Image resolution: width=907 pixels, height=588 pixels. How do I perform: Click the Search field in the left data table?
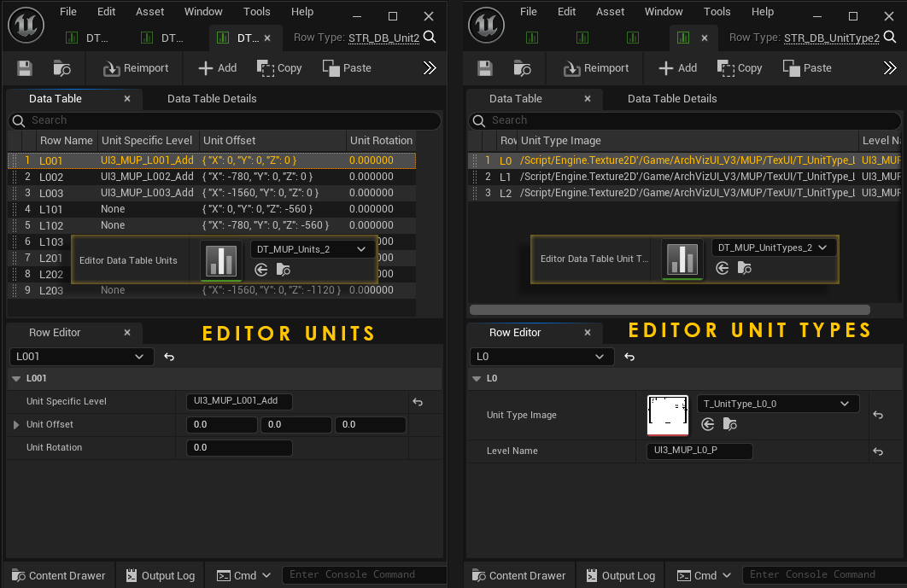point(225,120)
